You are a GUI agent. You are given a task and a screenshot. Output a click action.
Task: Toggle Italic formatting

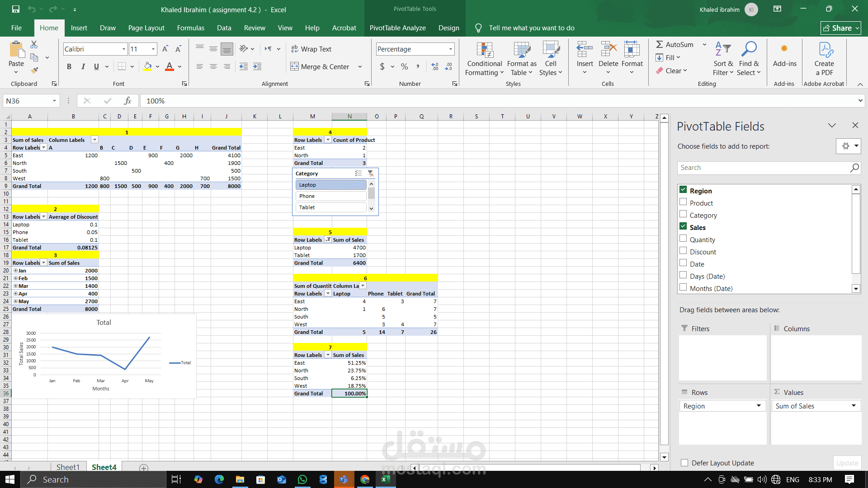click(x=83, y=67)
